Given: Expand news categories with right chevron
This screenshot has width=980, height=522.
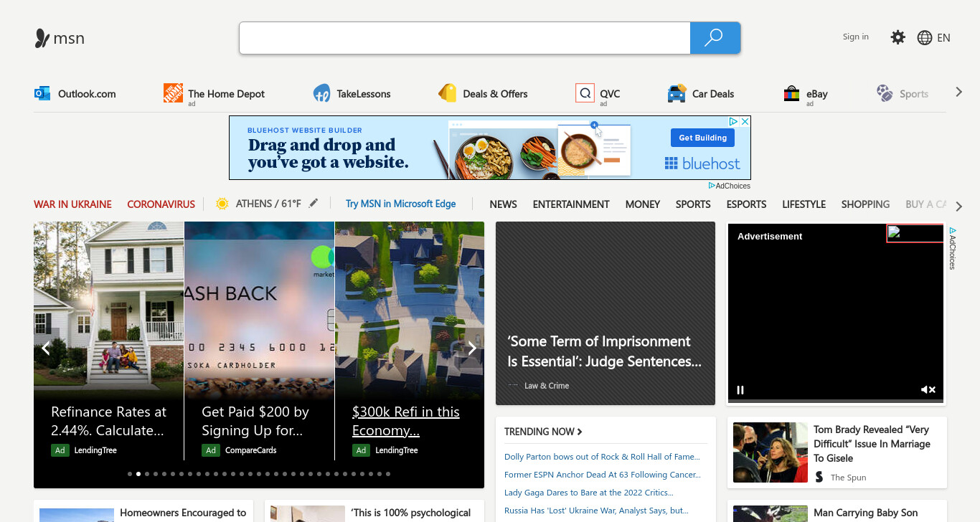Looking at the screenshot, I should click(959, 207).
